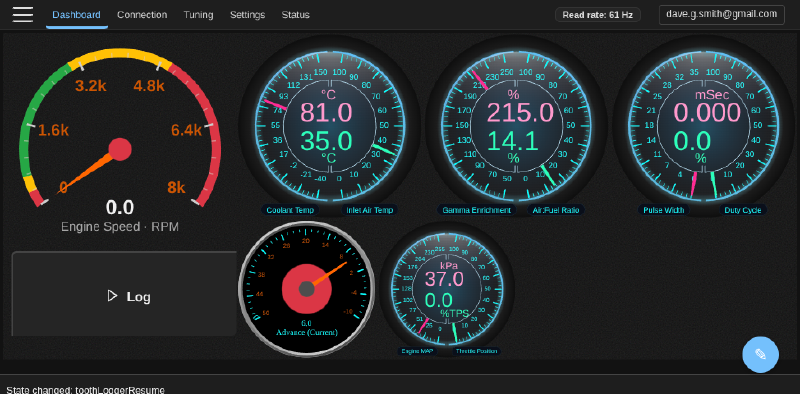The image size is (800, 394).
Task: Click the 4.8k mark on RPM gauge
Action: (149, 86)
